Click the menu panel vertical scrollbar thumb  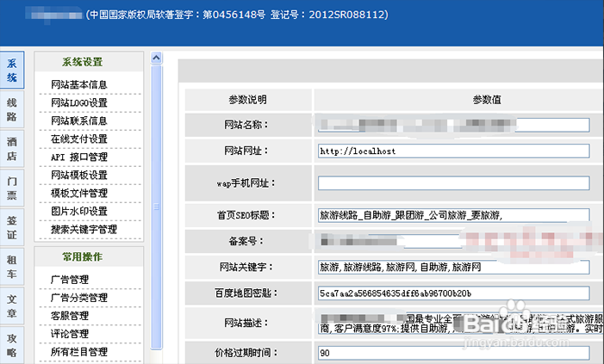[156, 207]
